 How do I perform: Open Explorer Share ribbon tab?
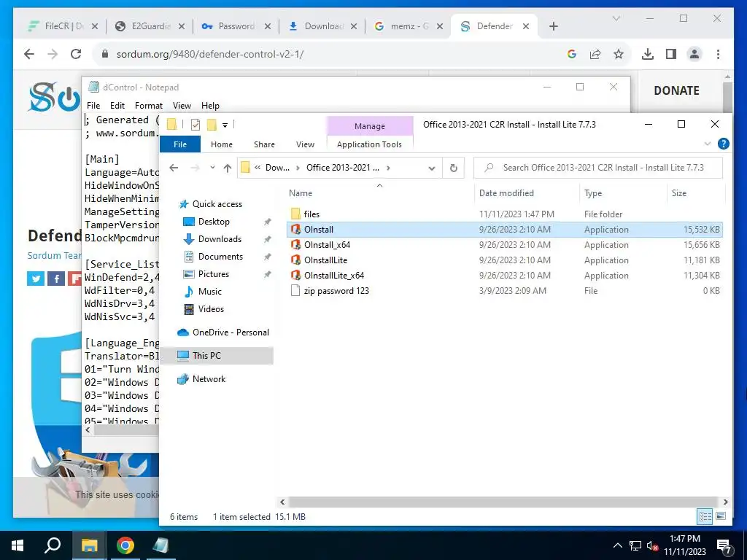pyautogui.click(x=264, y=144)
